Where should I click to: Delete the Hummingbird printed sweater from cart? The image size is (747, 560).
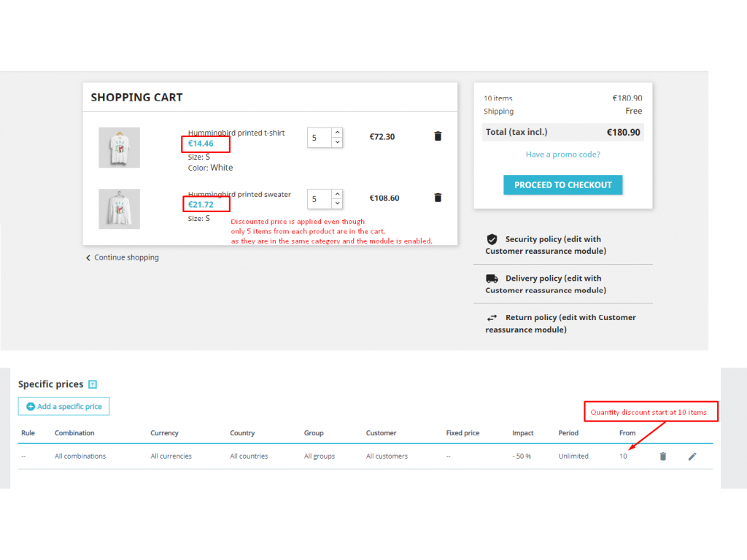click(438, 198)
